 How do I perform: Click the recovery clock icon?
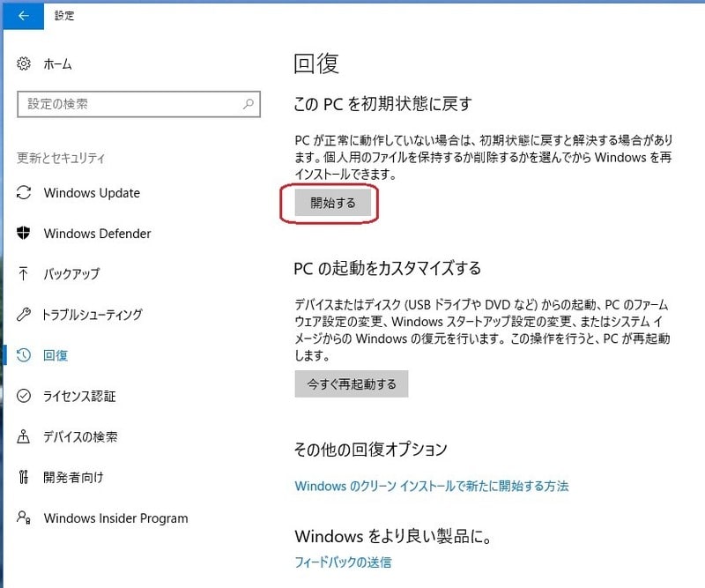24,355
